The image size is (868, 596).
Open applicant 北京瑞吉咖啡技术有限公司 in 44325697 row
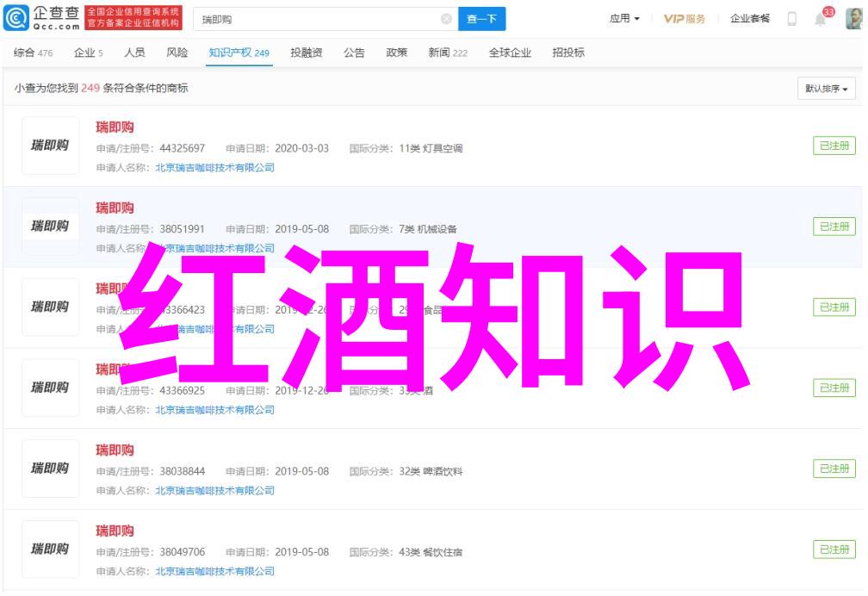coord(214,168)
